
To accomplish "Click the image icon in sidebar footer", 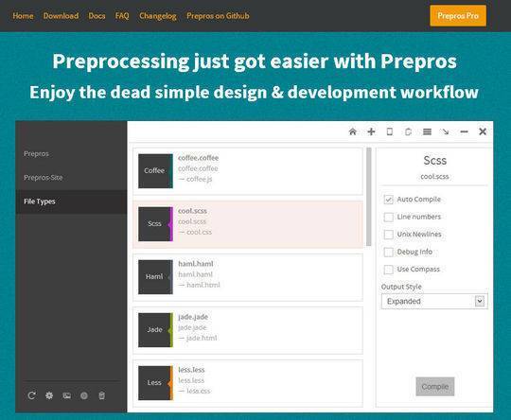I will pos(67,395).
